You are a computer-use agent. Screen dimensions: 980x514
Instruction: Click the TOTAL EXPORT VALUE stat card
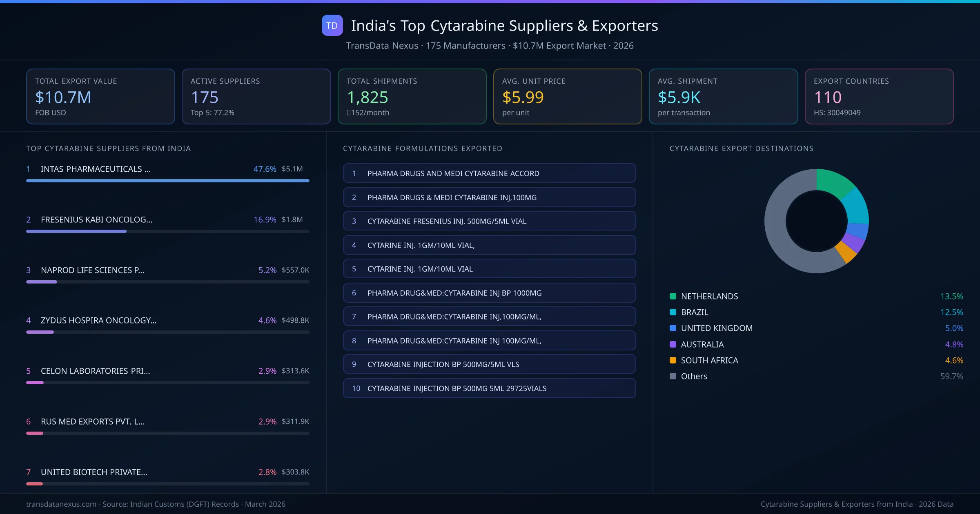click(100, 96)
